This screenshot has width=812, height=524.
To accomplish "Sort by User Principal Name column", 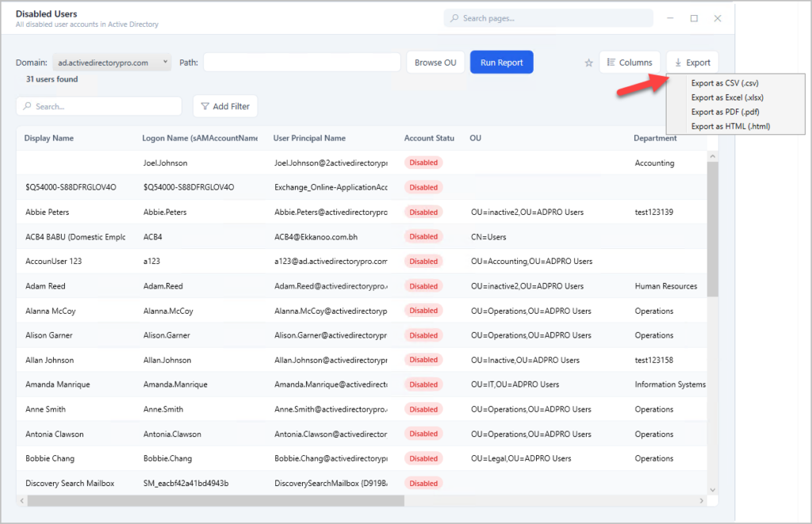I will coord(309,138).
